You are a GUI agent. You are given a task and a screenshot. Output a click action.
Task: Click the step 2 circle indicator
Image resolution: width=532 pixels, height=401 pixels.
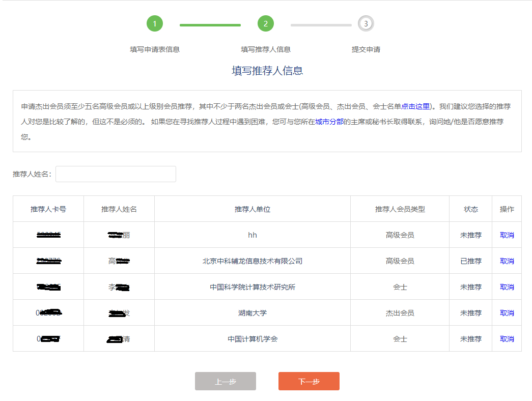point(265,23)
